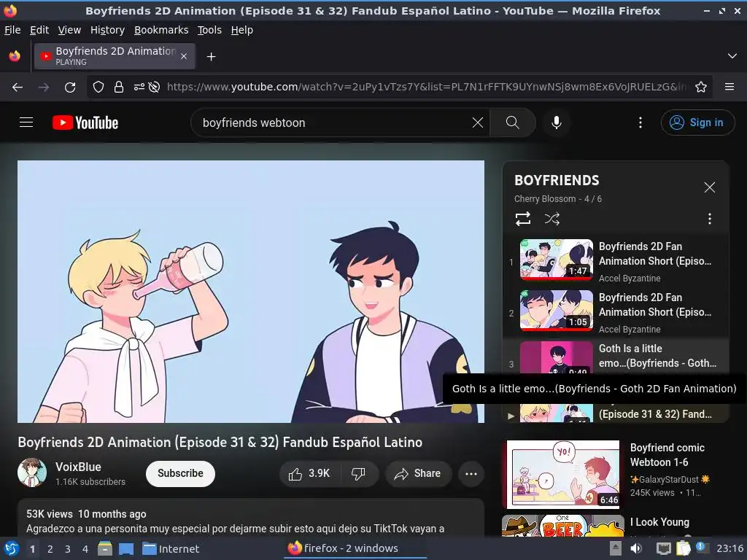The image size is (747, 560).
Task: Open the playlist three-dot options menu
Action: pyautogui.click(x=709, y=219)
